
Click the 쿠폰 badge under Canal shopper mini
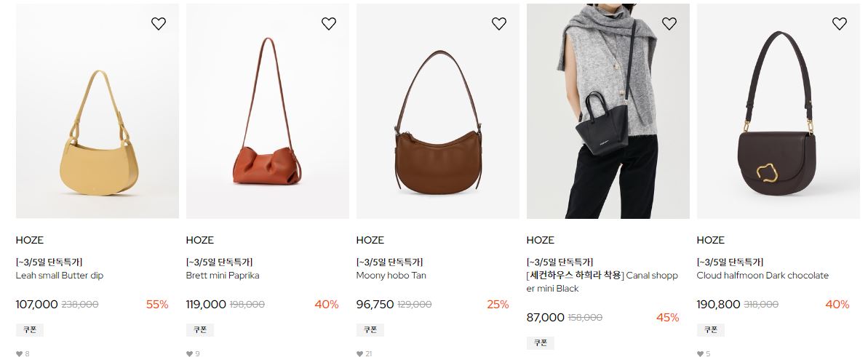coord(541,342)
